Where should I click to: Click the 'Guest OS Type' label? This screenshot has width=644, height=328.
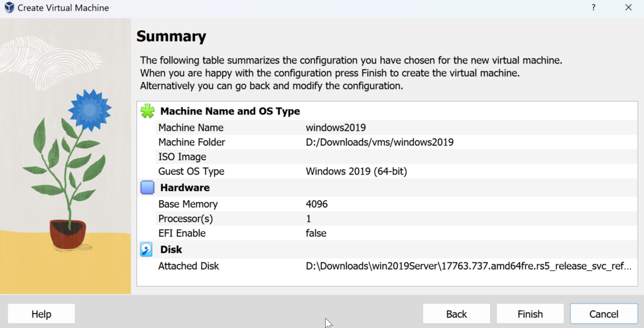click(191, 172)
